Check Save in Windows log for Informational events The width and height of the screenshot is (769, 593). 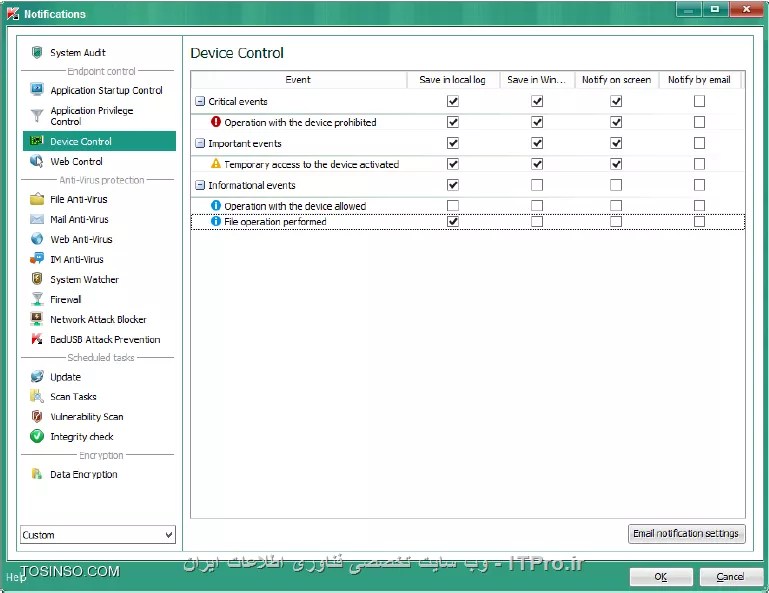(537, 185)
